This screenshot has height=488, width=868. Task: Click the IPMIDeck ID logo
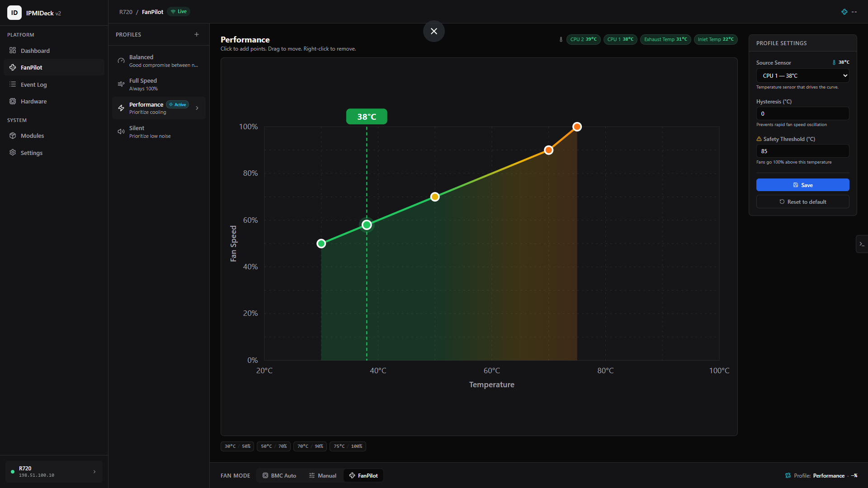click(x=14, y=13)
